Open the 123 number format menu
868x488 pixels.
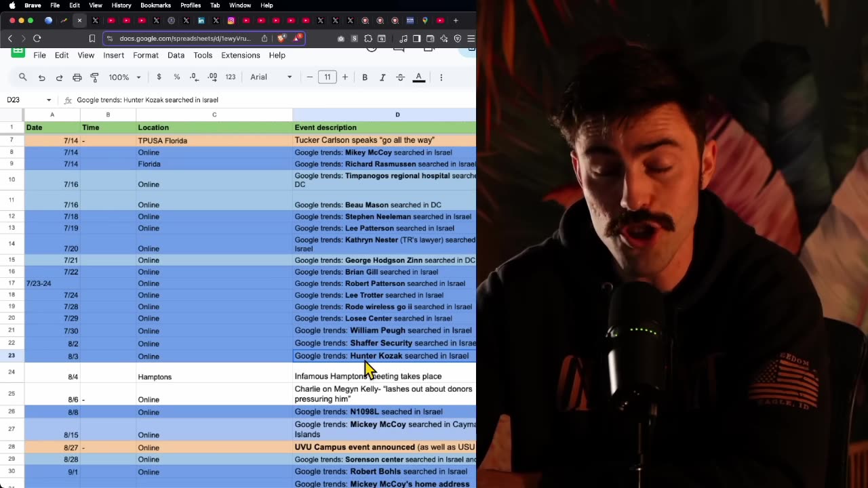tap(231, 77)
